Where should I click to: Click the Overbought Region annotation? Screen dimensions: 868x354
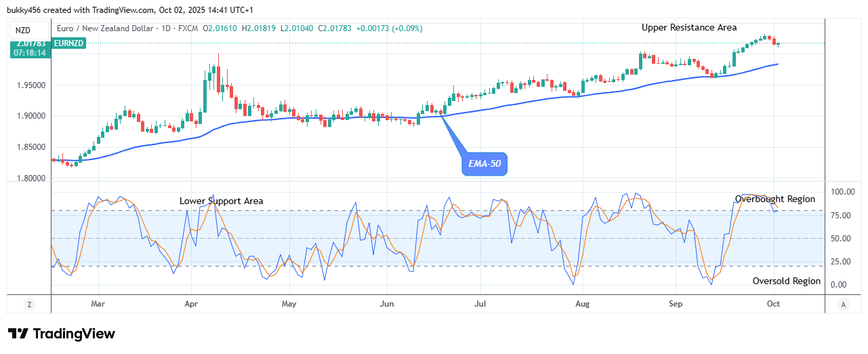click(x=774, y=199)
